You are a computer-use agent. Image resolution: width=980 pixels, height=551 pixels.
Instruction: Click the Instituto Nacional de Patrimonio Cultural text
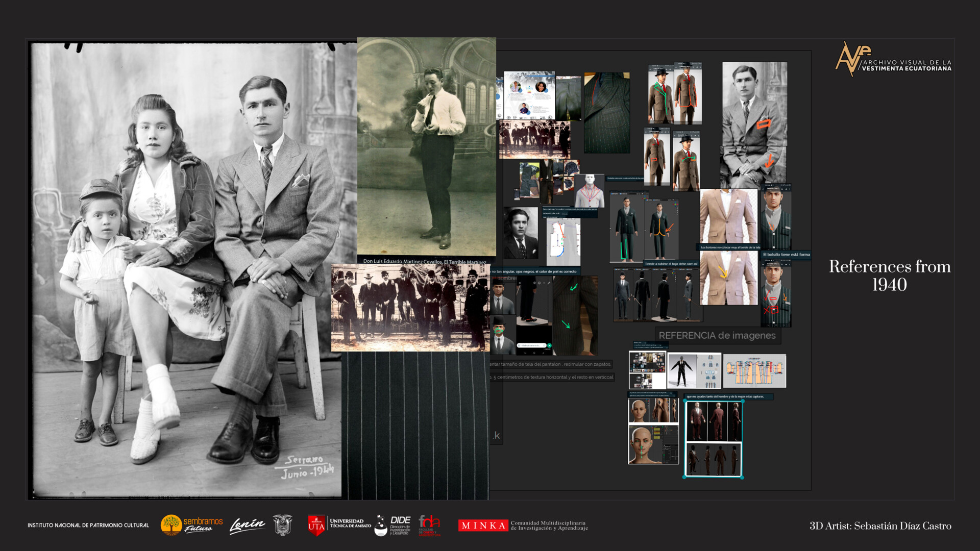[88, 525]
